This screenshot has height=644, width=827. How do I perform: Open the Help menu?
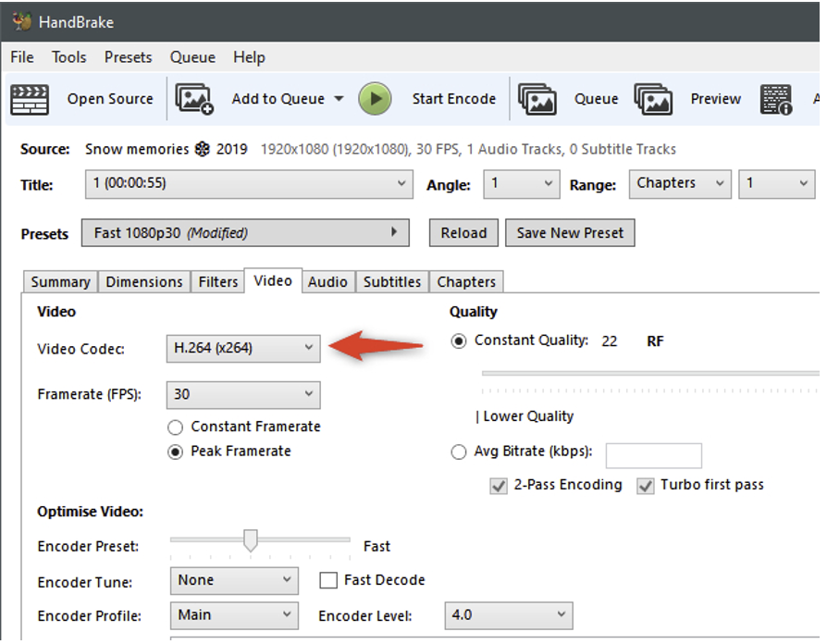[249, 57]
